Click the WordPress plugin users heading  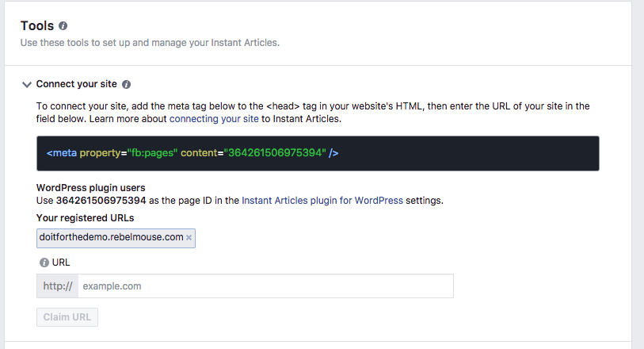(91, 188)
